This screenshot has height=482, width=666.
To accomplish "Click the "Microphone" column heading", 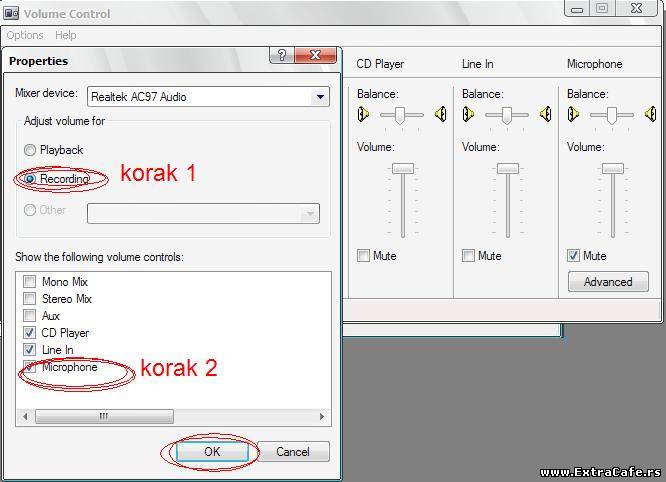I will [x=595, y=64].
